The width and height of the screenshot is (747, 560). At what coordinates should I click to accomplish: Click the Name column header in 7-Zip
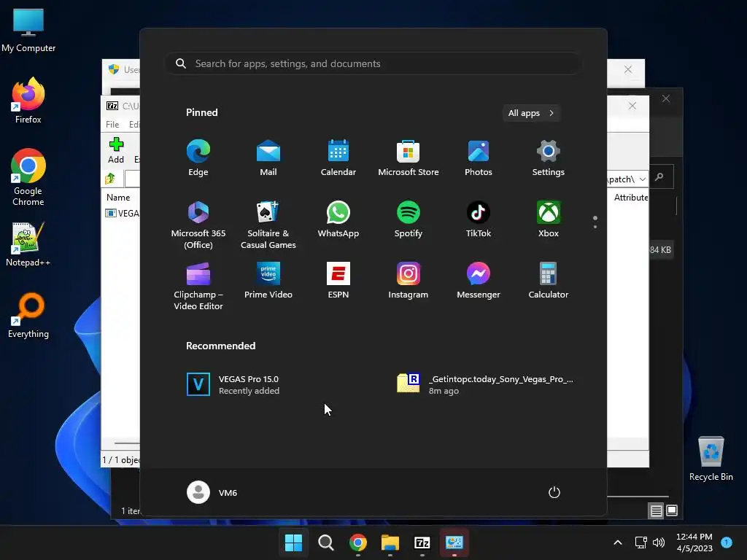[118, 197]
